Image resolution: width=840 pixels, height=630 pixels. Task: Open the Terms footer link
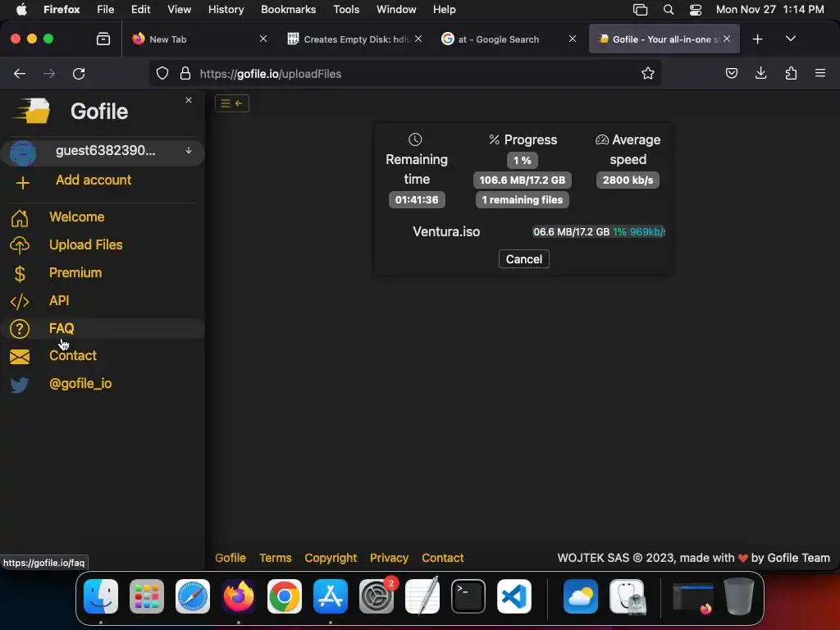[x=276, y=558]
